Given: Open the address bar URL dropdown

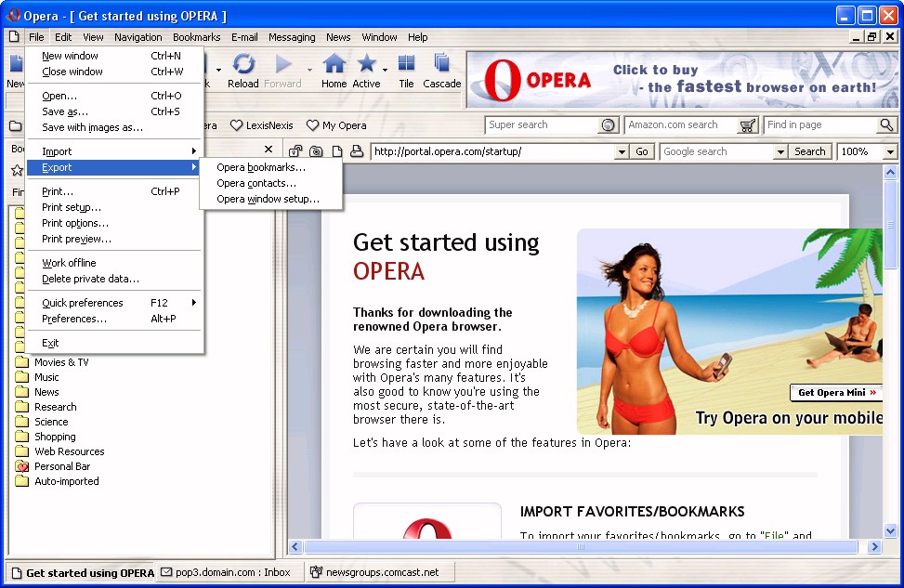Looking at the screenshot, I should click(x=622, y=151).
